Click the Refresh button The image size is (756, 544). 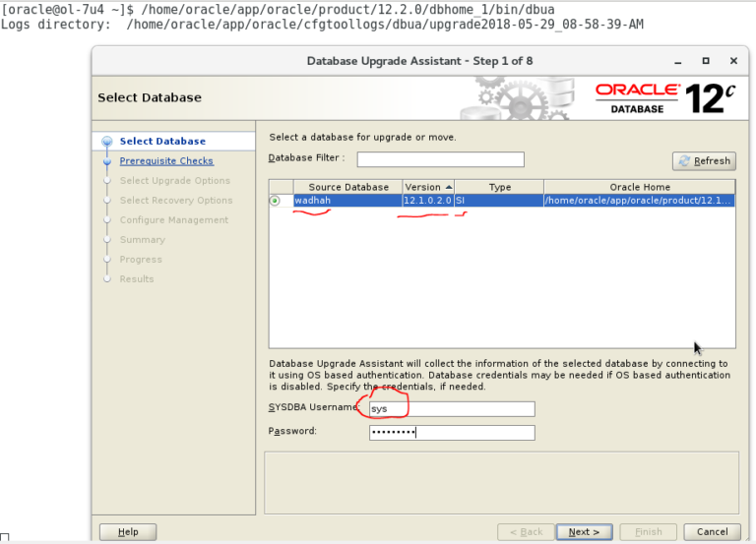pos(704,161)
